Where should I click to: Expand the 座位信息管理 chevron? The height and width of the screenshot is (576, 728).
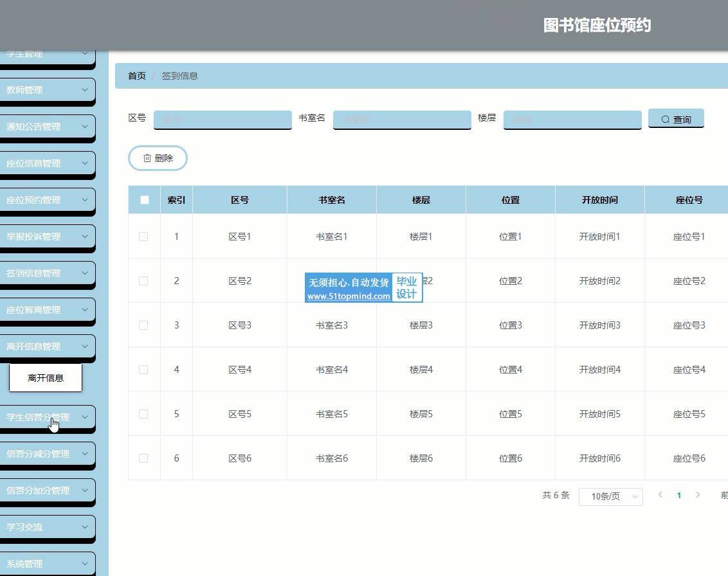click(85, 163)
